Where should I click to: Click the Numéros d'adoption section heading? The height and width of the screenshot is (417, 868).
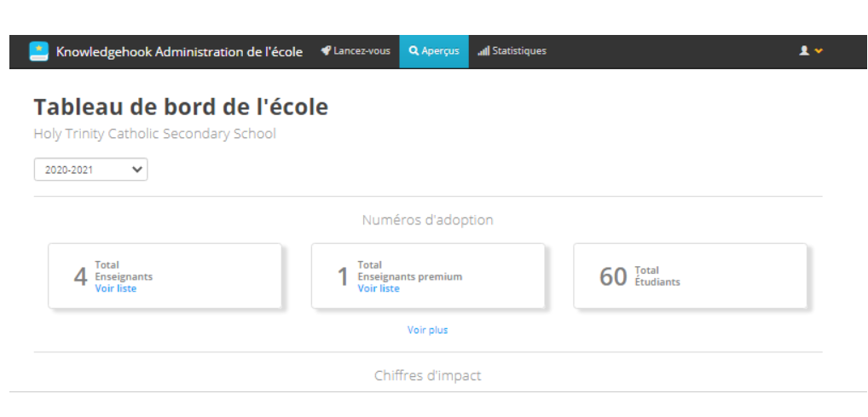[x=428, y=220]
